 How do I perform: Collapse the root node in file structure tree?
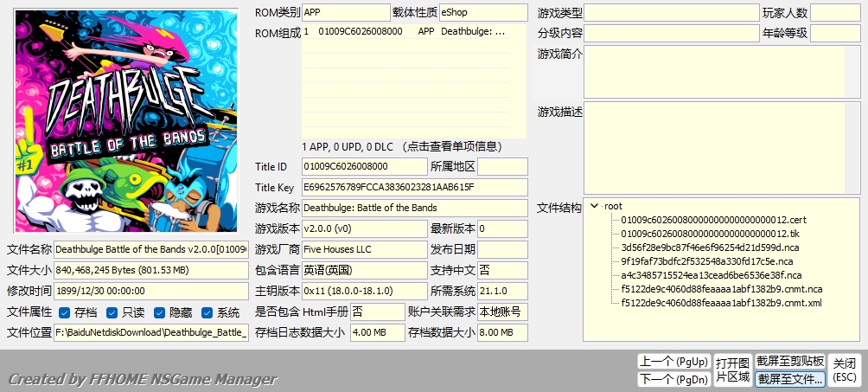click(595, 206)
